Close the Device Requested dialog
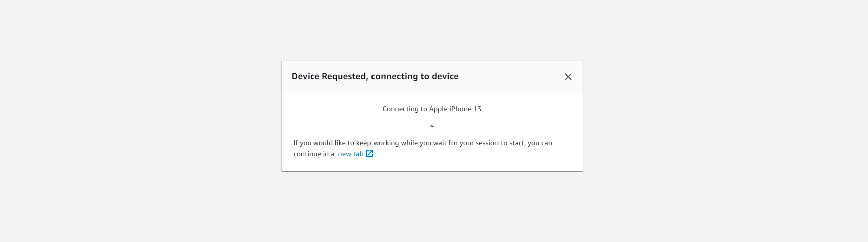This screenshot has height=242, width=868. 568,77
